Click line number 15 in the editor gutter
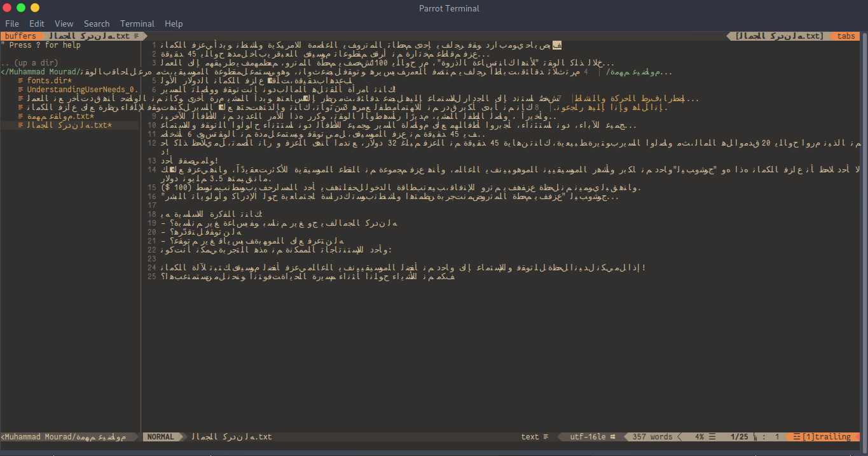 click(x=151, y=188)
